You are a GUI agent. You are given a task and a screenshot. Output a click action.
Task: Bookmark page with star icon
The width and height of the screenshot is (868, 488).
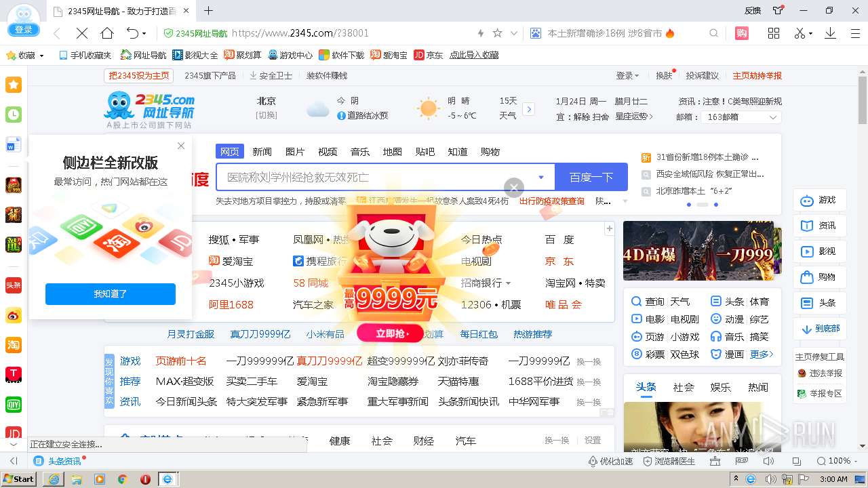click(x=497, y=33)
